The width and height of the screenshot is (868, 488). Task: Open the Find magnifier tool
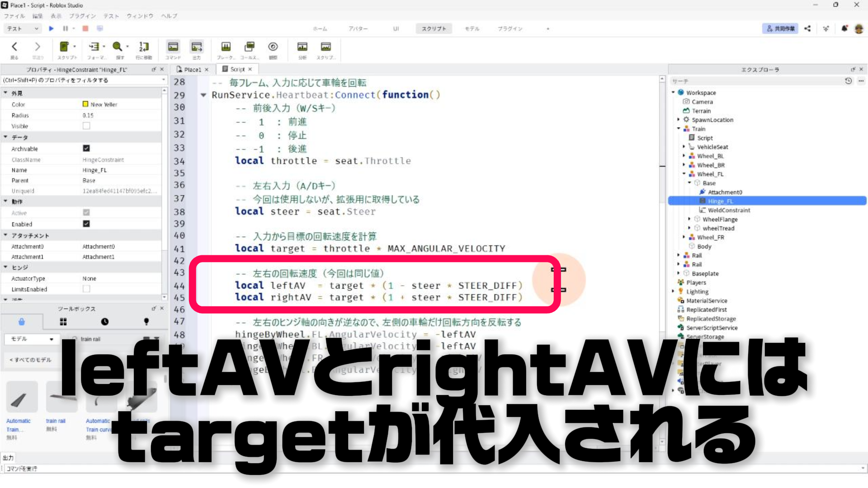pyautogui.click(x=118, y=47)
